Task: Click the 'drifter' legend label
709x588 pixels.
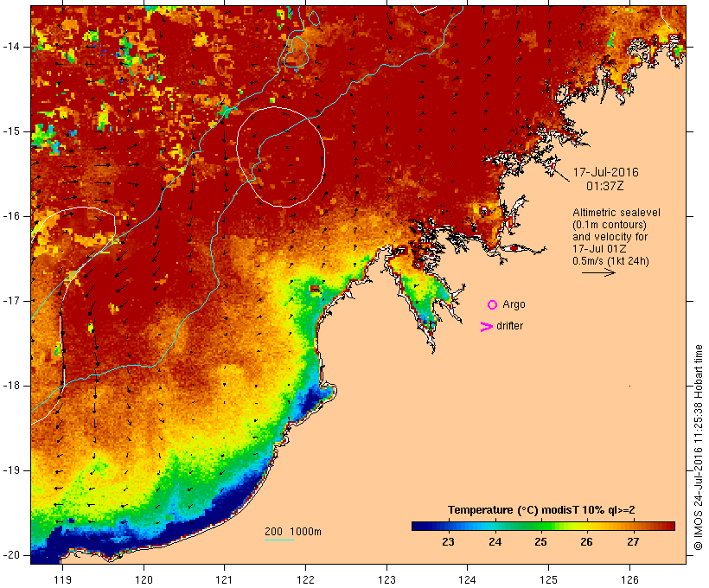Action: [x=509, y=326]
